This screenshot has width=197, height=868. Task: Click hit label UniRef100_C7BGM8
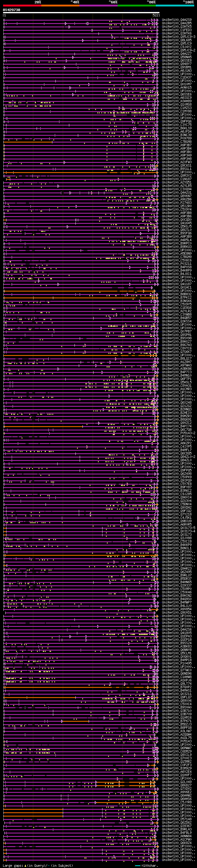177,142
